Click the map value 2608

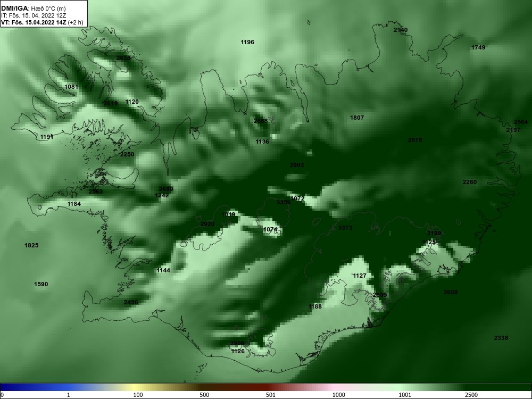pos(451,292)
